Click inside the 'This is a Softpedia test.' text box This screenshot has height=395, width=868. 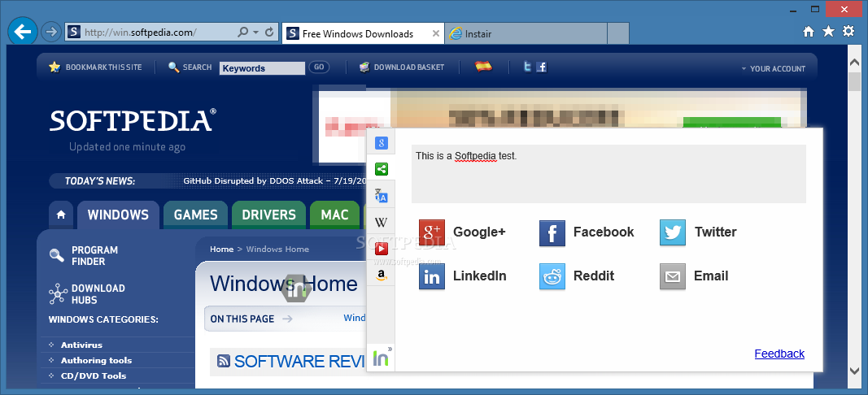click(608, 174)
